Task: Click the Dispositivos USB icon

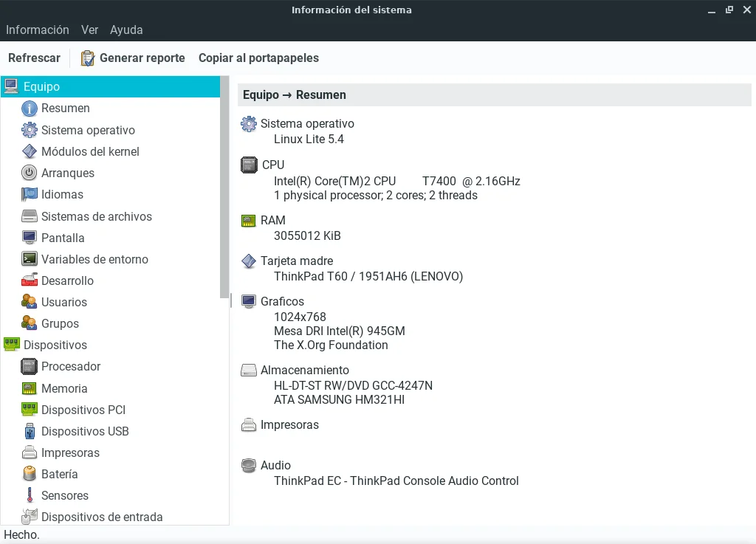Action: click(x=30, y=431)
